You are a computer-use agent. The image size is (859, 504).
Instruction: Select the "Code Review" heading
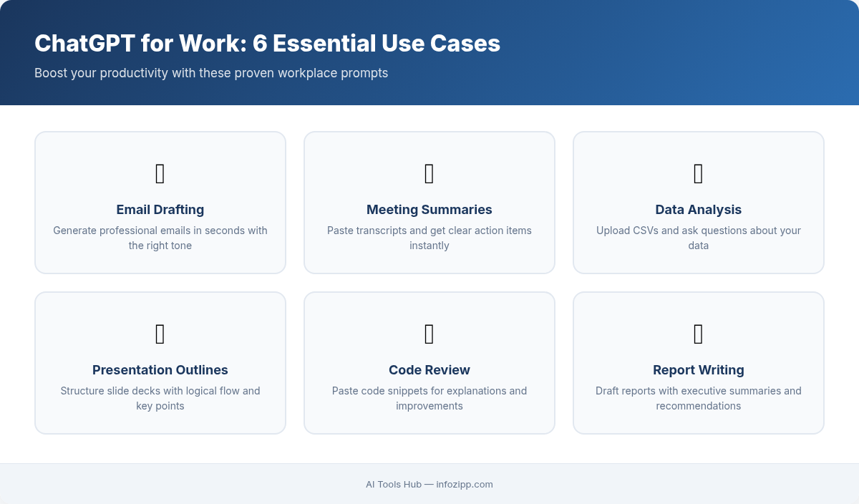pos(429,370)
